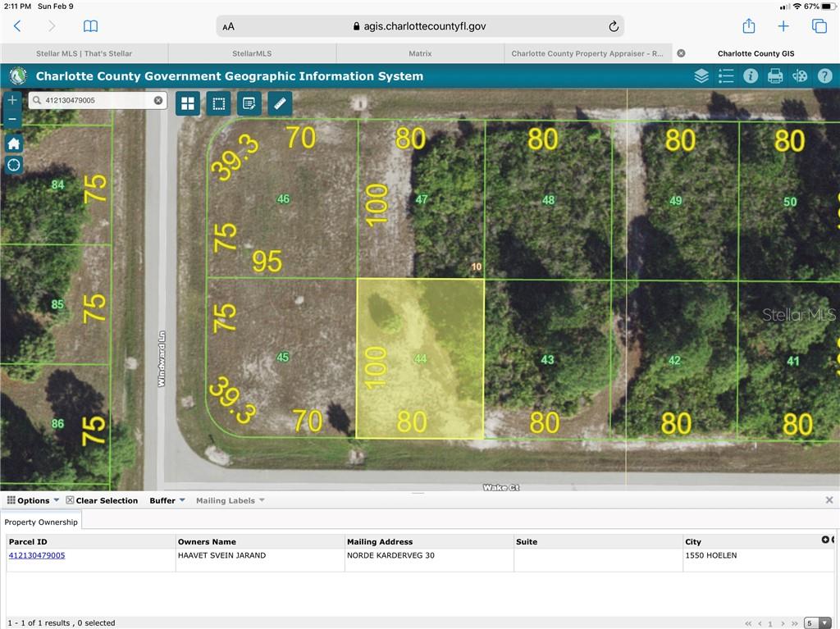Screen dimensions: 840x629
Task: Clear the parcel search text
Action: pos(158,100)
